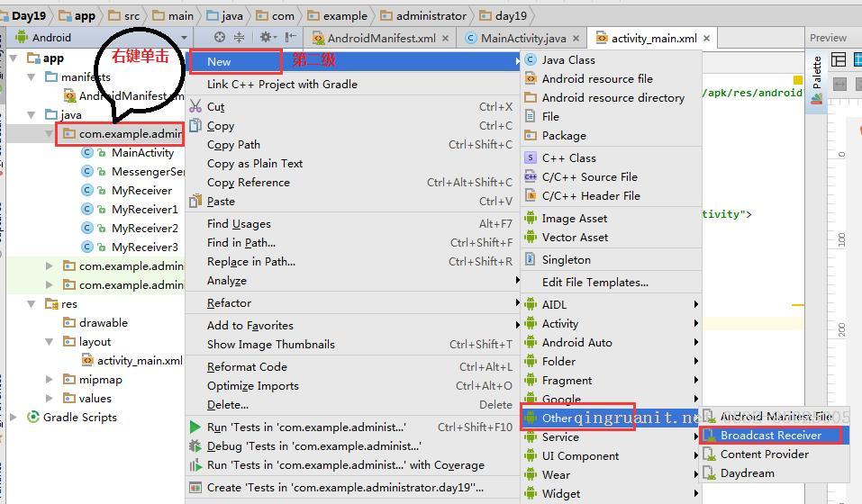Click the design view layout icon beside Preview
The height and width of the screenshot is (504, 862).
[839, 59]
